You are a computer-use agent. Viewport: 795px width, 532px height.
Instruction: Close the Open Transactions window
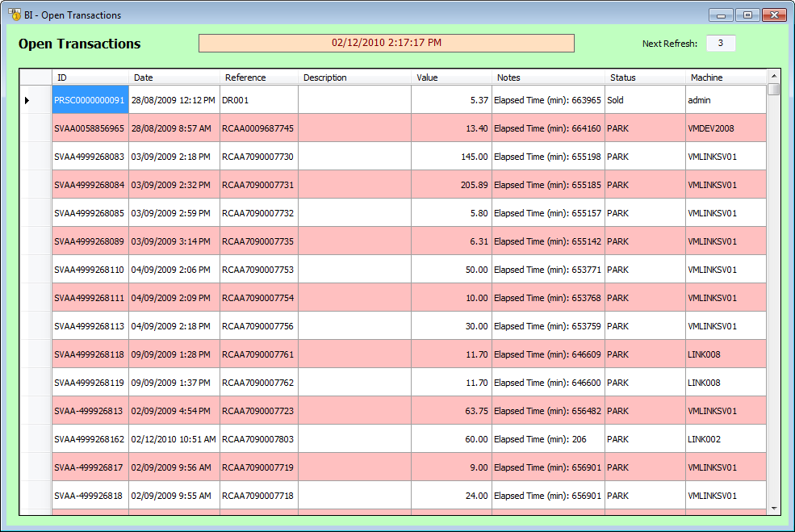[774, 15]
